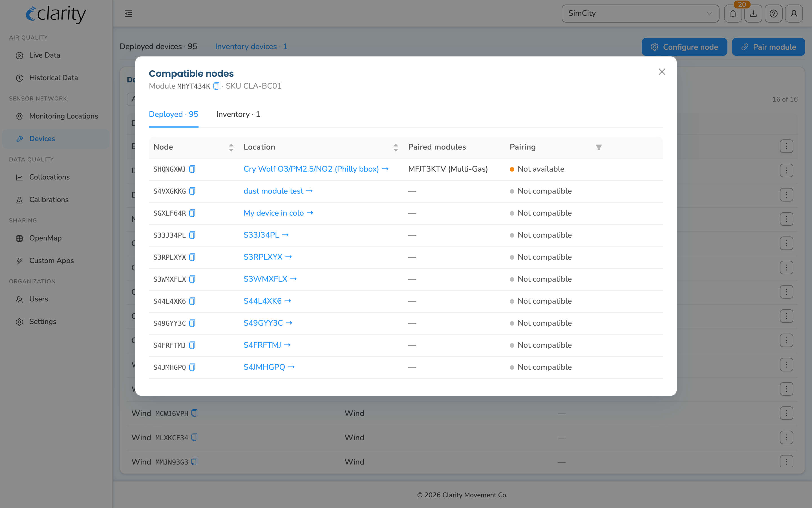Copy node ID S4VXGKKG

[192, 191]
